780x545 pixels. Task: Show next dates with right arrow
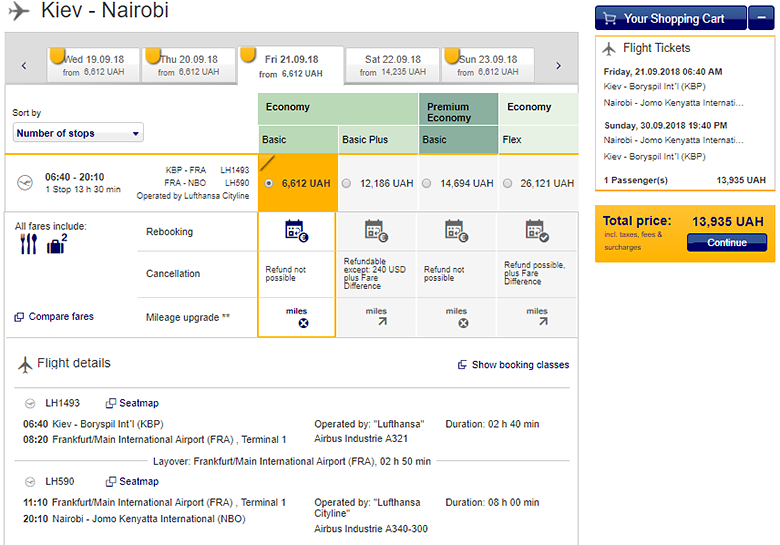point(558,66)
